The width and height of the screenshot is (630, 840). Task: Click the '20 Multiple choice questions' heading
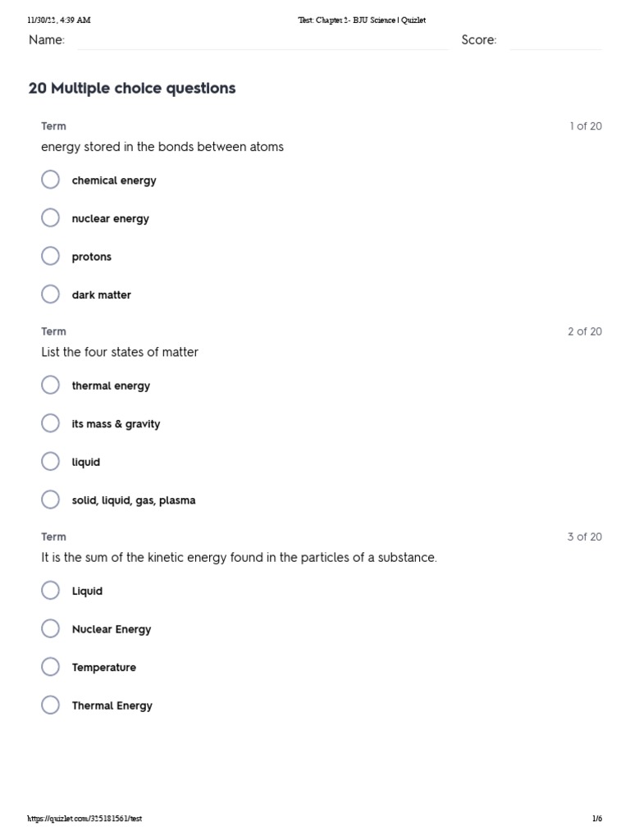click(x=132, y=89)
